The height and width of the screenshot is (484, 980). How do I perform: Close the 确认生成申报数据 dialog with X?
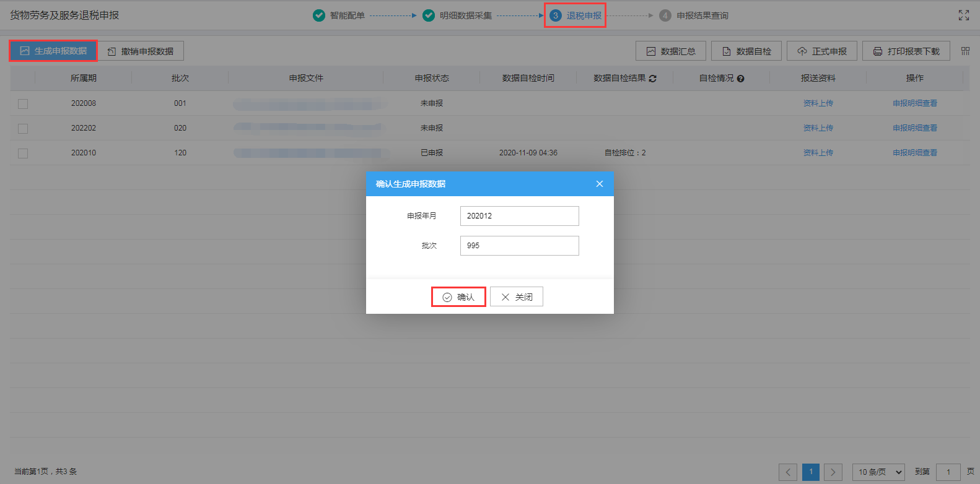[599, 184]
